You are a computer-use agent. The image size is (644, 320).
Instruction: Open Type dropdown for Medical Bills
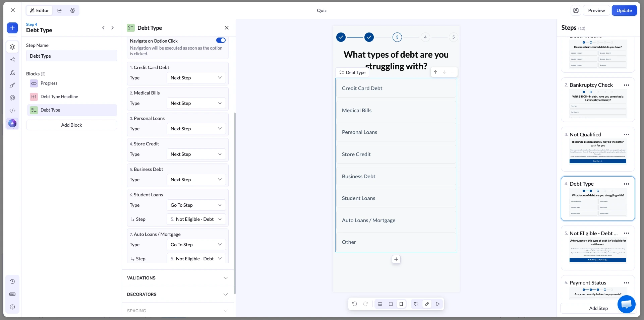(x=196, y=103)
